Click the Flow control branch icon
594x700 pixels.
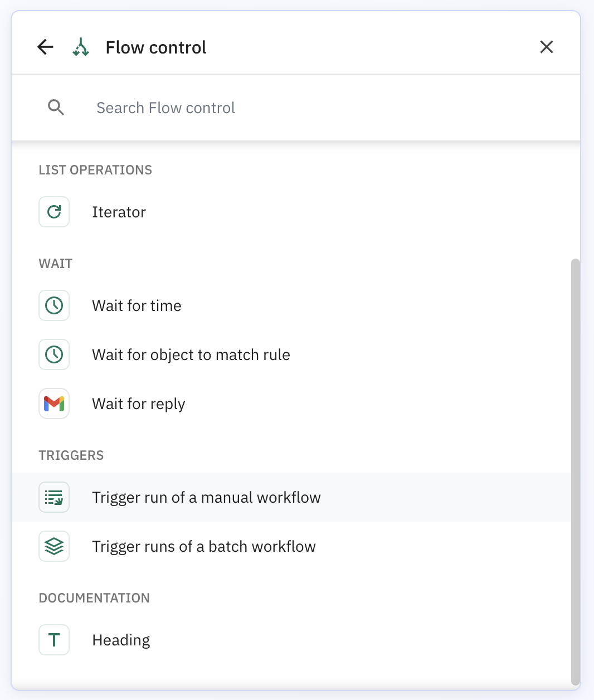tap(81, 47)
